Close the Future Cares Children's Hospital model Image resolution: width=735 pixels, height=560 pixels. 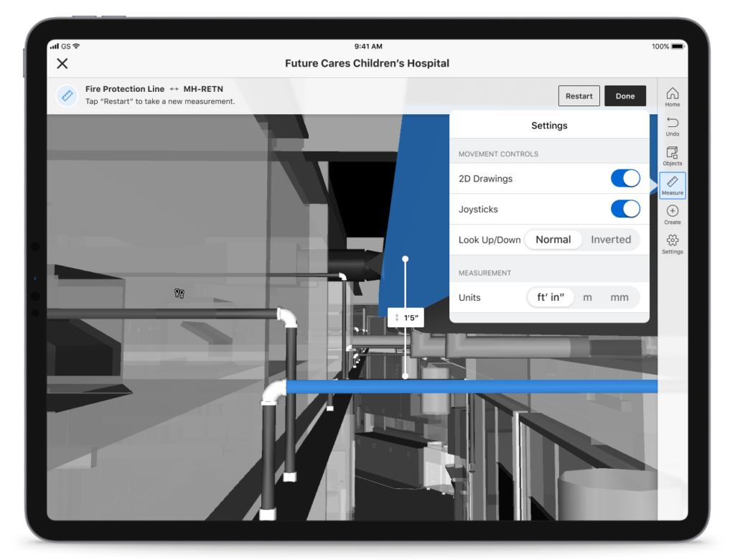tap(62, 63)
